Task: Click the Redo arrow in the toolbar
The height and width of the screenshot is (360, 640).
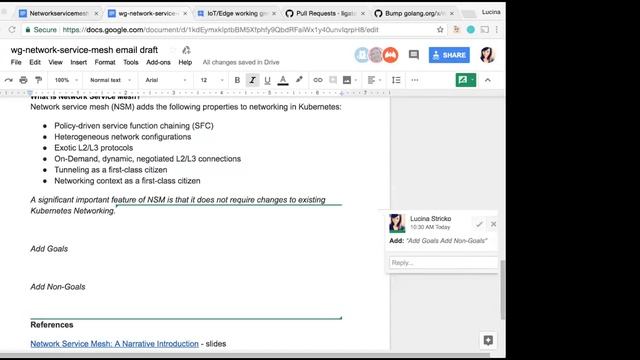Action: [x=9, y=80]
